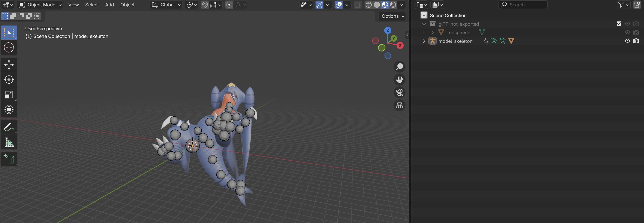Viewport: 644px width, 223px height.
Task: Click new collection icon in outliner
Action: [637, 5]
